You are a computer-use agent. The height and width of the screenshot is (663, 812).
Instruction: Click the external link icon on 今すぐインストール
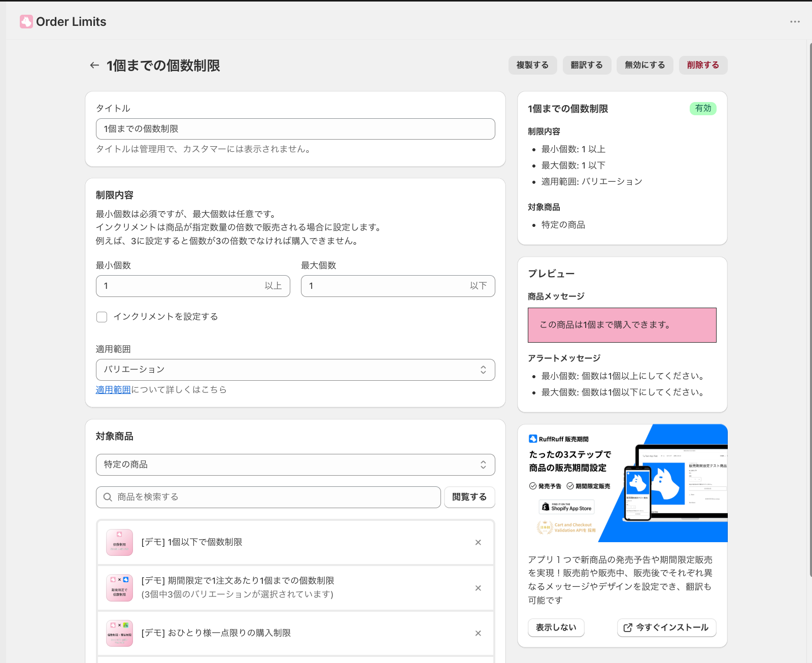click(x=628, y=627)
